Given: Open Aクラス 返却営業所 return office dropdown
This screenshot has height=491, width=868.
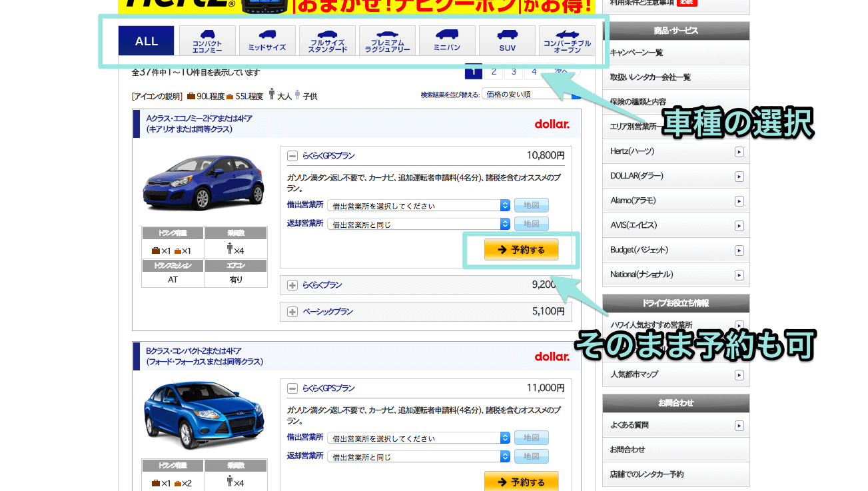Looking at the screenshot, I should tap(418, 225).
